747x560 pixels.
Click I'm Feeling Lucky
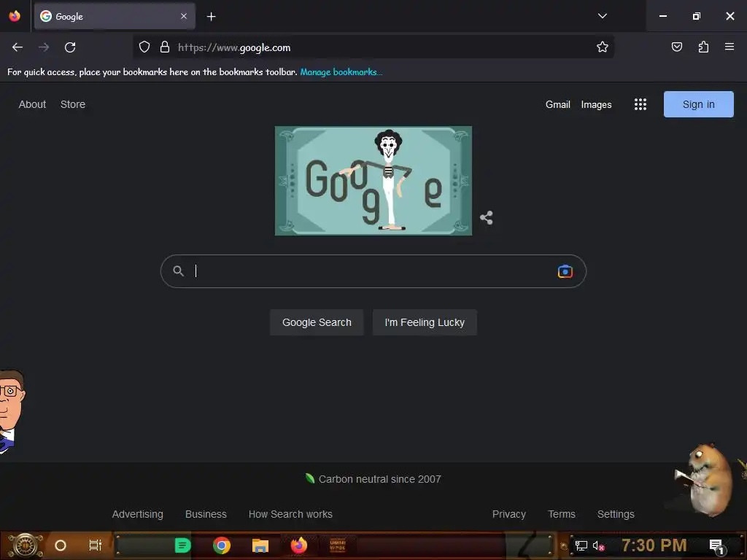[x=425, y=322]
